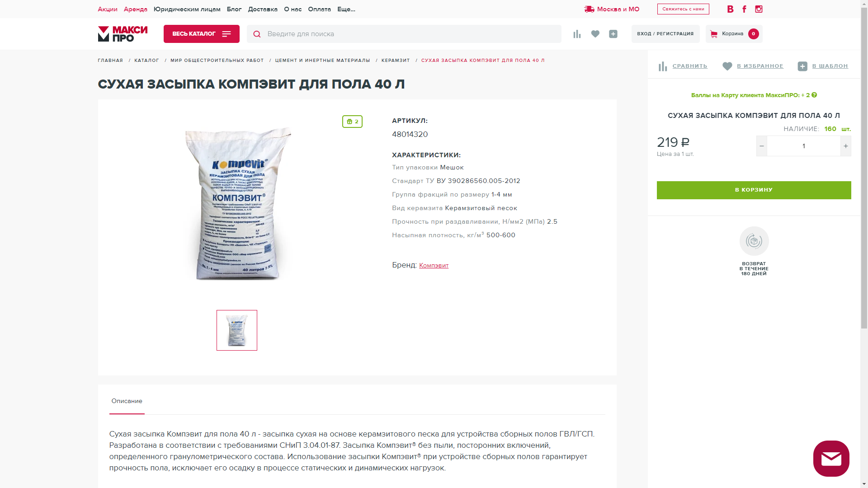Click the comparison chart icon in header

click(x=577, y=34)
